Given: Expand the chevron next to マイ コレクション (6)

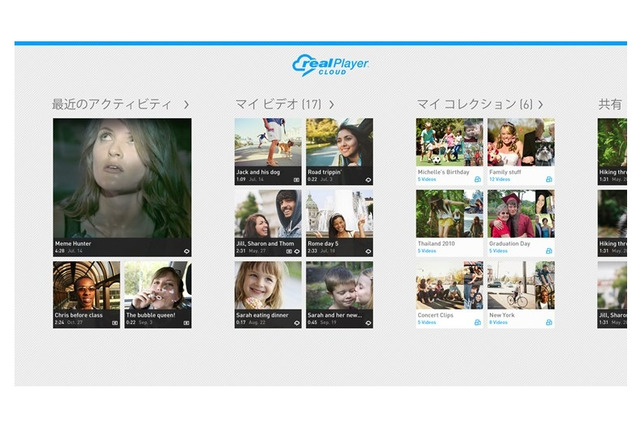Looking at the screenshot, I should click(540, 105).
